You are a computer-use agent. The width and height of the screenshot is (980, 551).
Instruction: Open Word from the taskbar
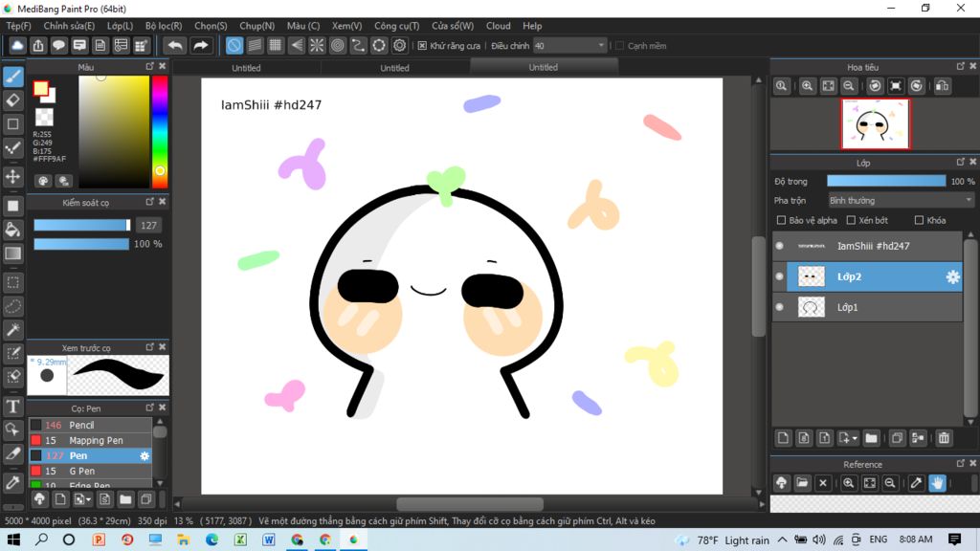[x=269, y=540]
